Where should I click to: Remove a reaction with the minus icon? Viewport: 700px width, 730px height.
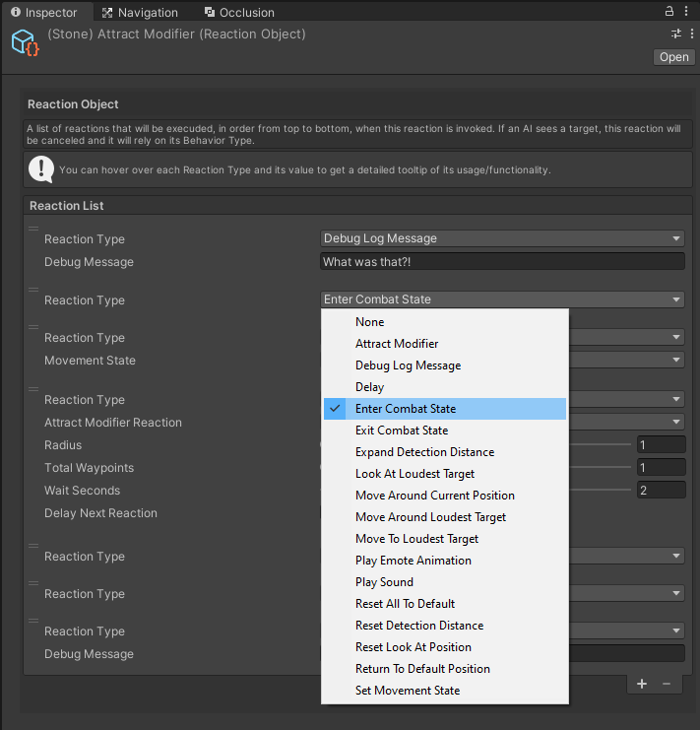(x=667, y=684)
